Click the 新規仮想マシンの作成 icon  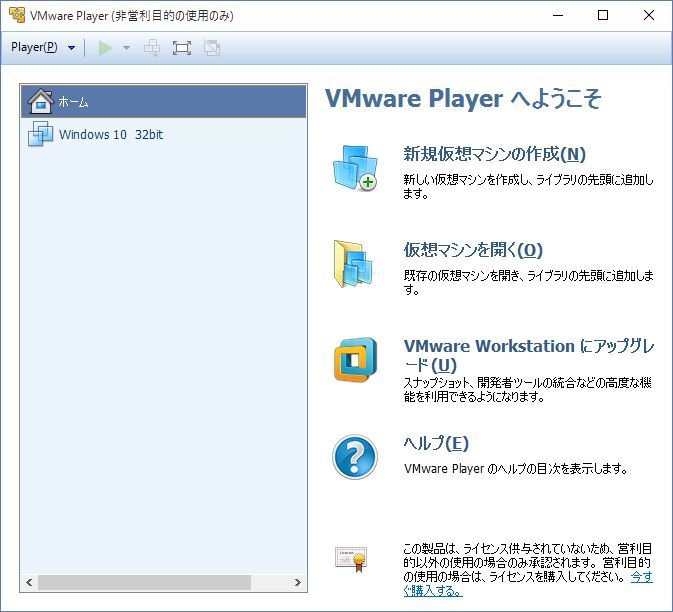pos(354,169)
